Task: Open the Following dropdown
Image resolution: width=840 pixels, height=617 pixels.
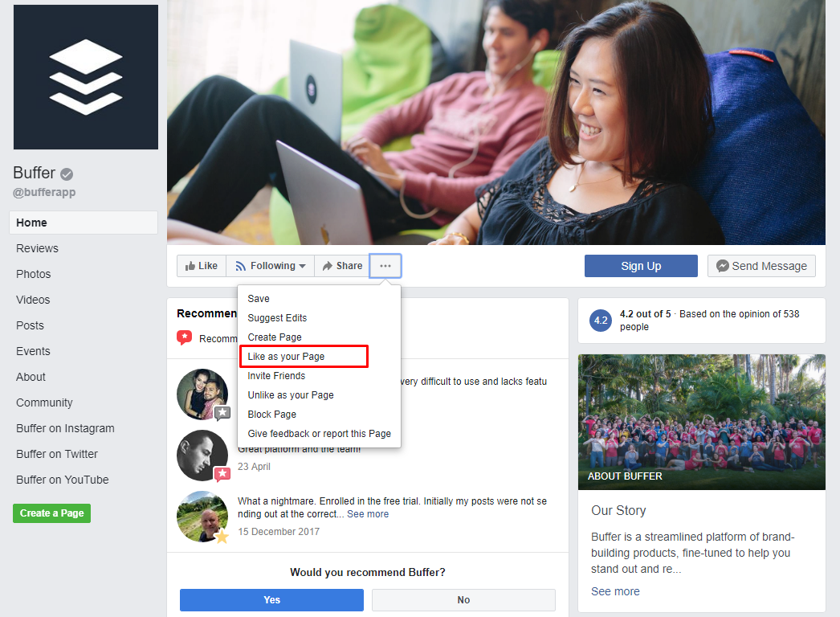Action: pyautogui.click(x=271, y=266)
